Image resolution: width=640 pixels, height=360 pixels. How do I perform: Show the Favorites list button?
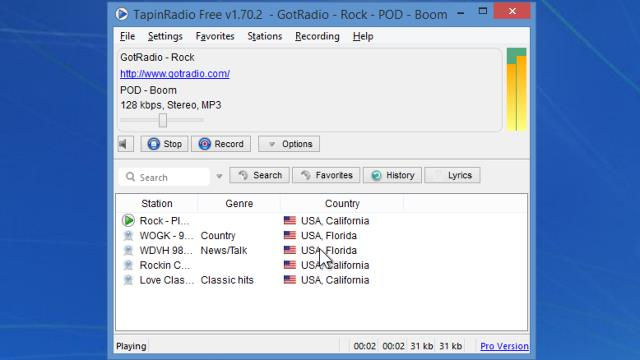[326, 175]
